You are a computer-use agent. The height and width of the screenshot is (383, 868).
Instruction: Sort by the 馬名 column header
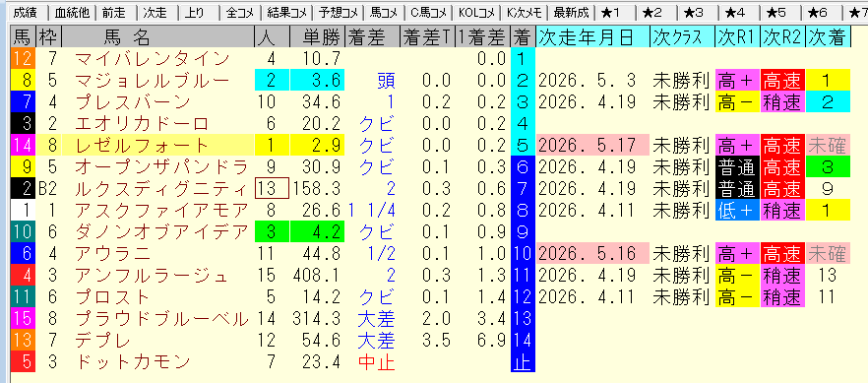pyautogui.click(x=158, y=36)
